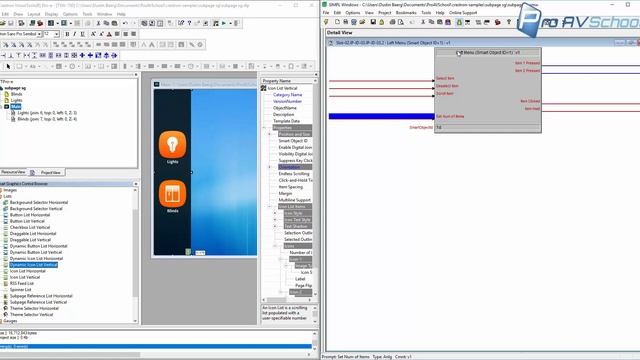Open File menu in SIMPL Windows
The image size is (640, 360).
326,13
